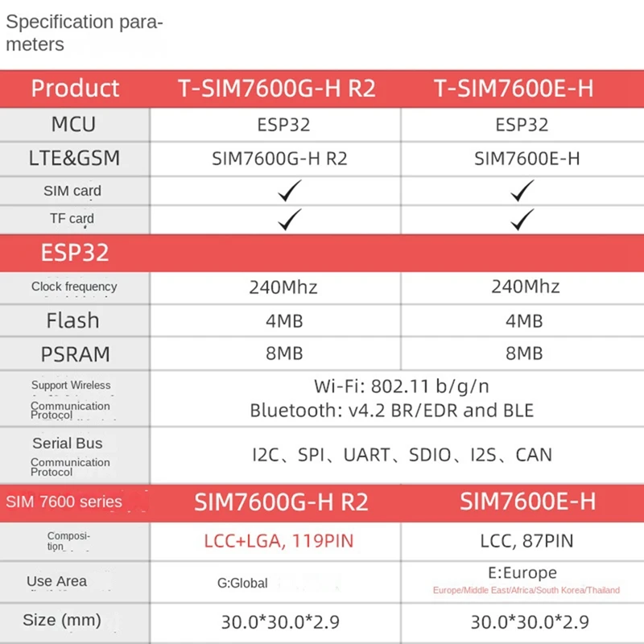644x644 pixels.
Task: Select TF card checkmark for T-SIM7600E-H
Action: 523,218
